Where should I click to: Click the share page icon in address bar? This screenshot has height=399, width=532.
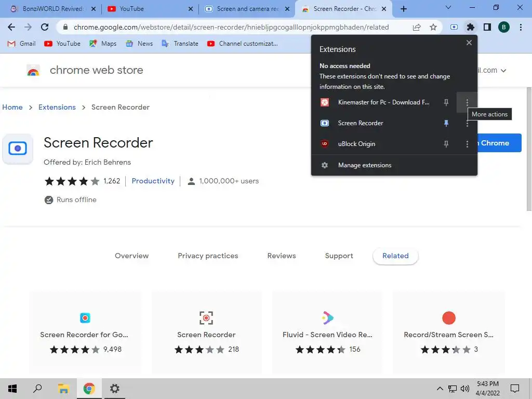[417, 27]
